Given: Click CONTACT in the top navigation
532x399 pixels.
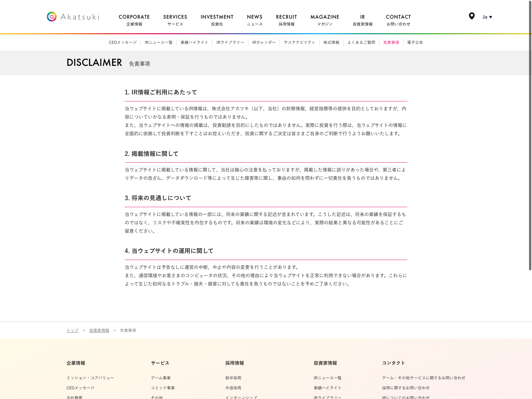Looking at the screenshot, I should coord(398,20).
